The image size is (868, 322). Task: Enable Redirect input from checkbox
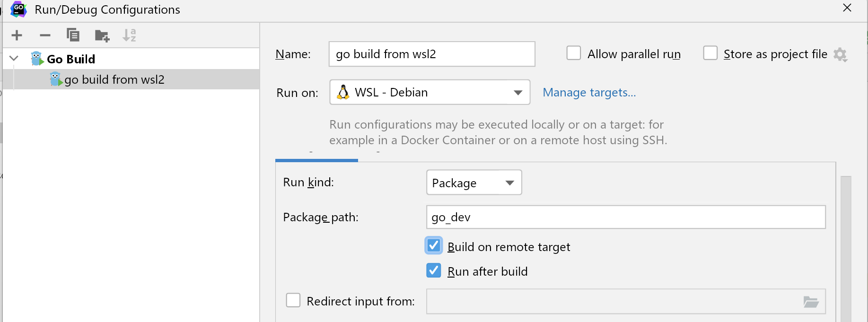point(293,300)
